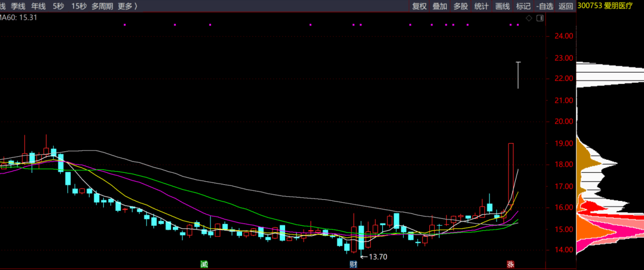Toggle the side panel layout icon
The image size is (644, 270).
point(540,18)
